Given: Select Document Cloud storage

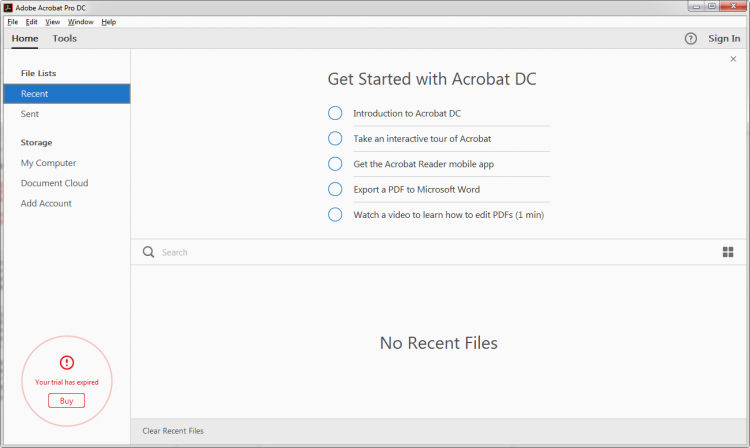Looking at the screenshot, I should (54, 183).
